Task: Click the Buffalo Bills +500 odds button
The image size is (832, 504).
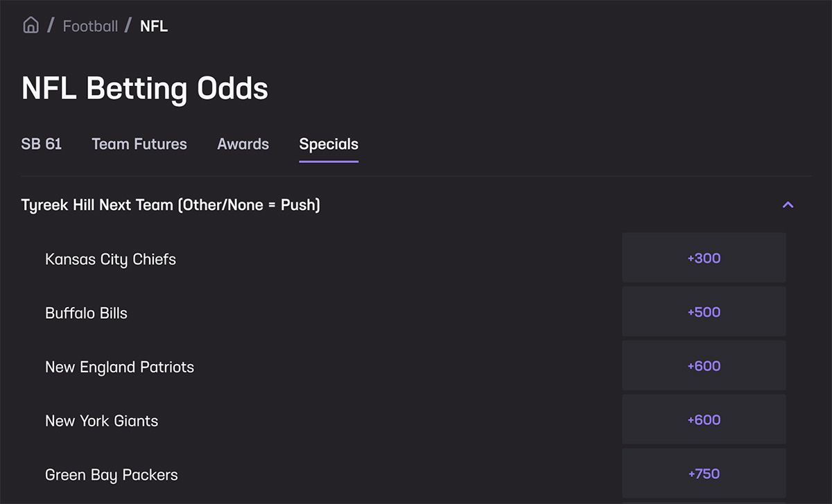Action: coord(704,311)
